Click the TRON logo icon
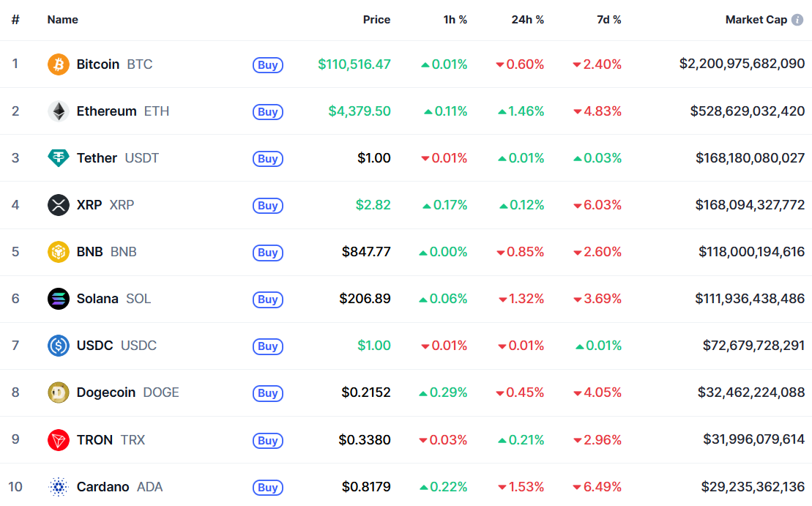The height and width of the screenshot is (506, 812). (x=59, y=439)
